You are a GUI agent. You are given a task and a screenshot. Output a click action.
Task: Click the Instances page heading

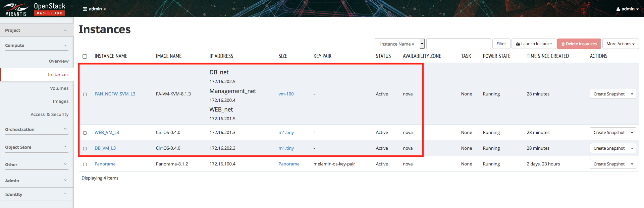click(x=105, y=29)
